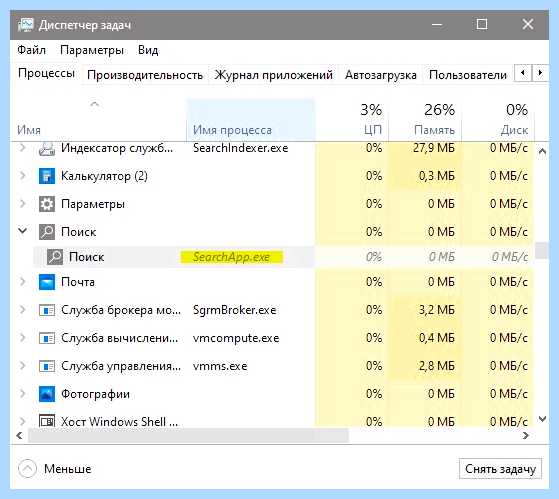Viewport: 559px width, 499px height.
Task: Expand the Служба вычислени process group
Action: [22, 338]
